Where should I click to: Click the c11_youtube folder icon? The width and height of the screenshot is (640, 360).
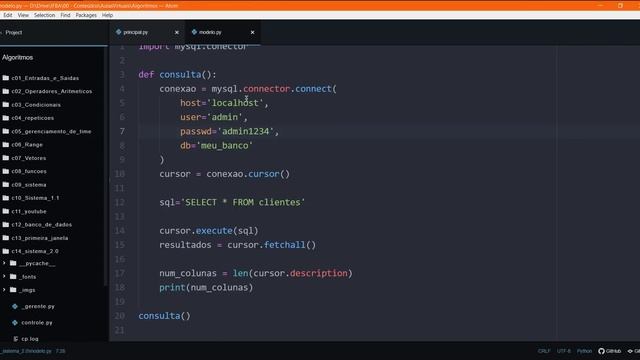(6, 211)
